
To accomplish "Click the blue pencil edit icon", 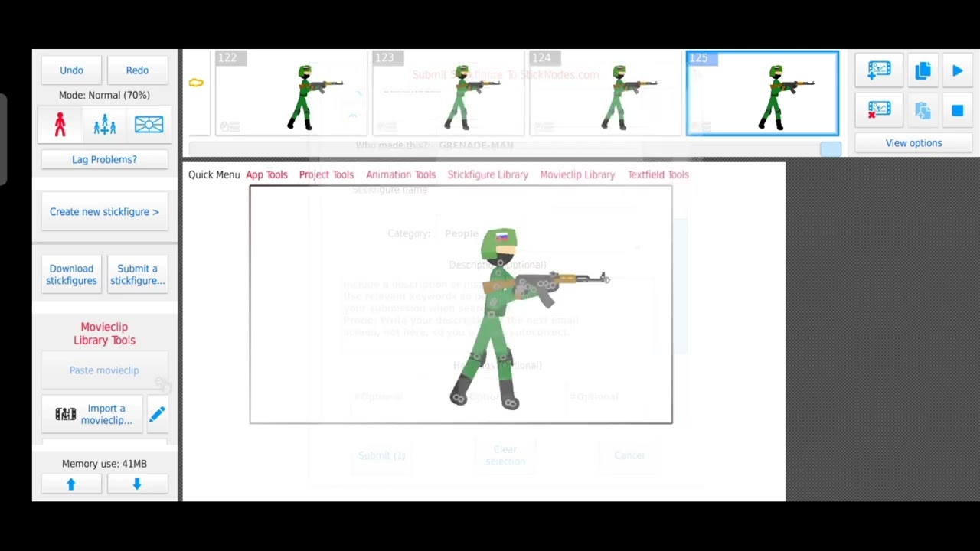I will [x=157, y=414].
